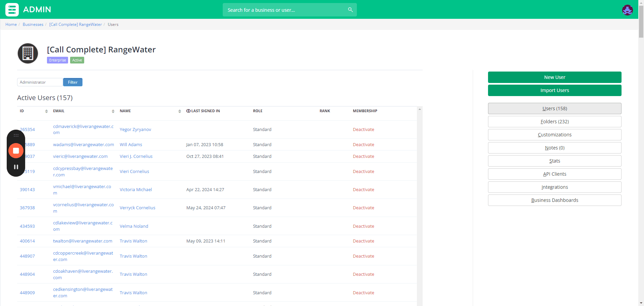This screenshot has width=644, height=306.
Task: Create a New User
Action: [554, 77]
